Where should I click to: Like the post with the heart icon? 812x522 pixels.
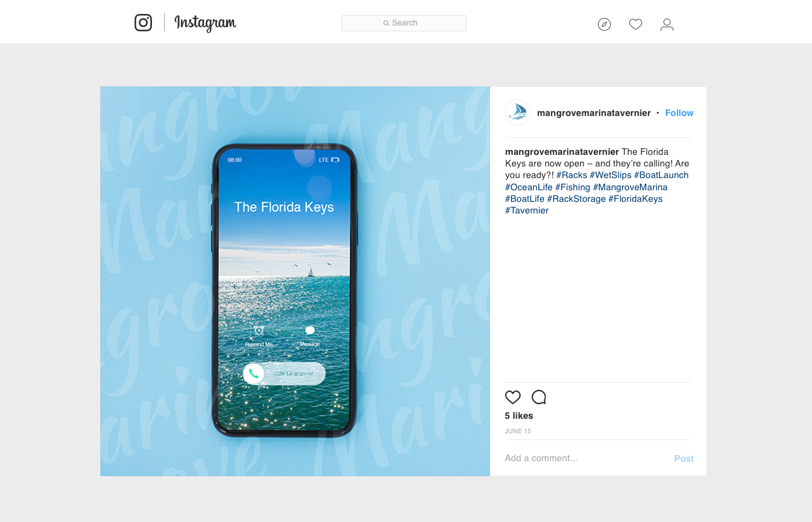(513, 397)
